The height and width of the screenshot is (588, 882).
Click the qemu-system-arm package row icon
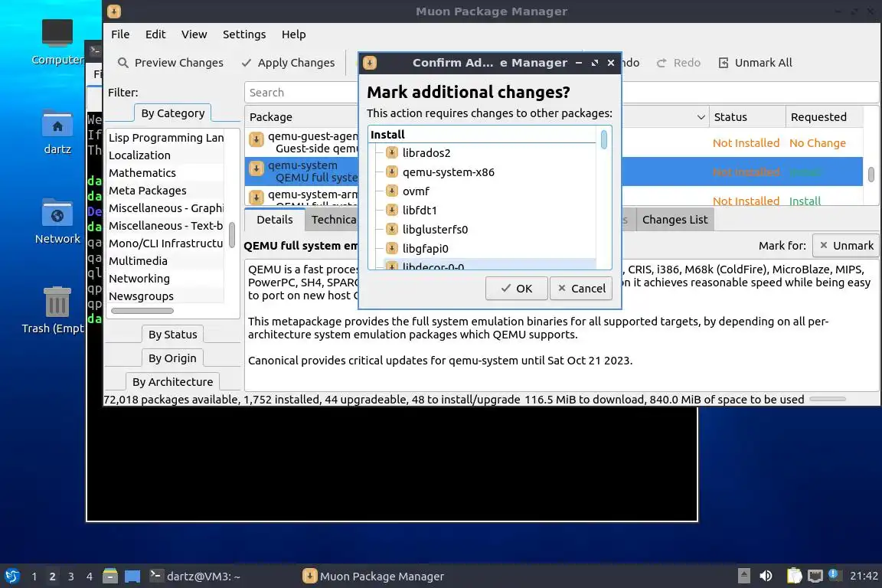(x=256, y=198)
